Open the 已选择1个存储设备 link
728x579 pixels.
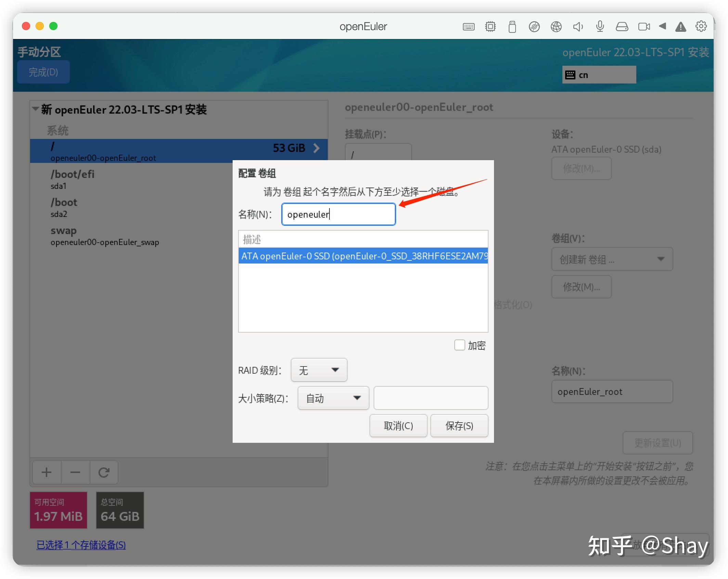click(x=81, y=545)
